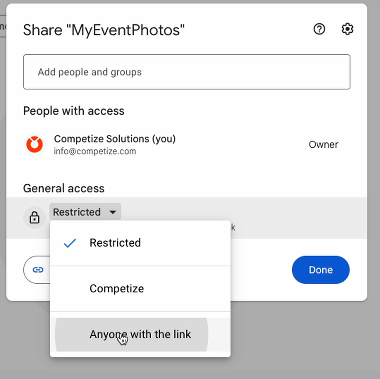The width and height of the screenshot is (380, 379).
Task: Open the help question mark icon
Action: coord(319,29)
